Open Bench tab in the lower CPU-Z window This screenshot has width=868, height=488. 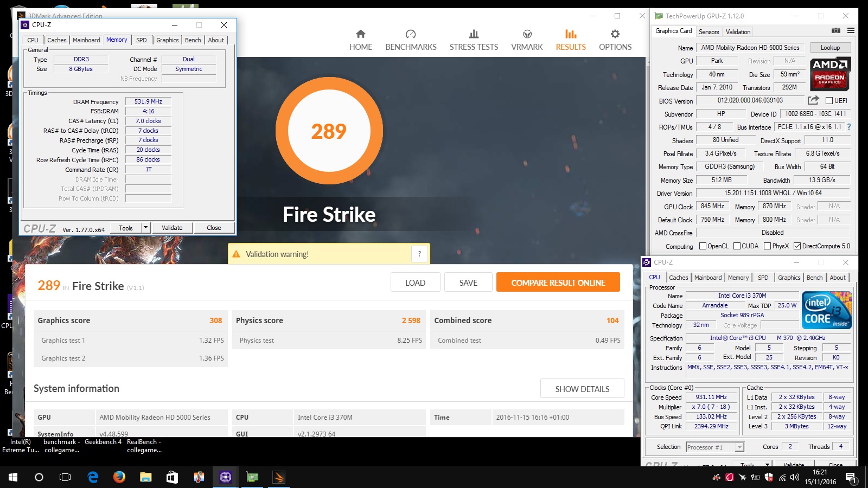814,278
